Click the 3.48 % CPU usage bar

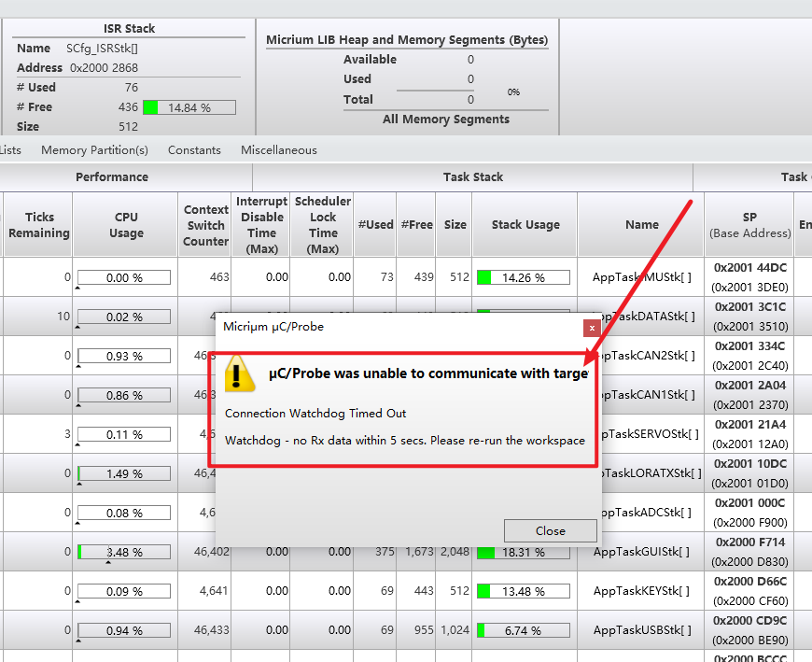(124, 552)
